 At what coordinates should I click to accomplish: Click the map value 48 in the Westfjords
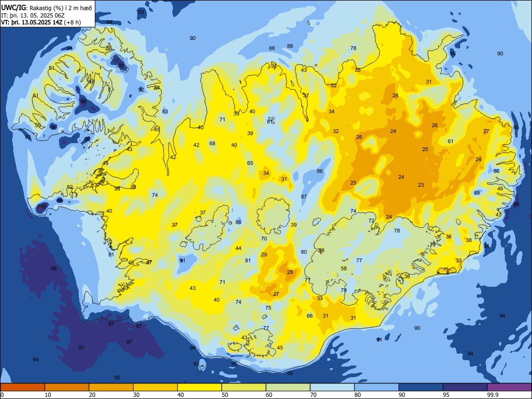pyautogui.click(x=92, y=81)
